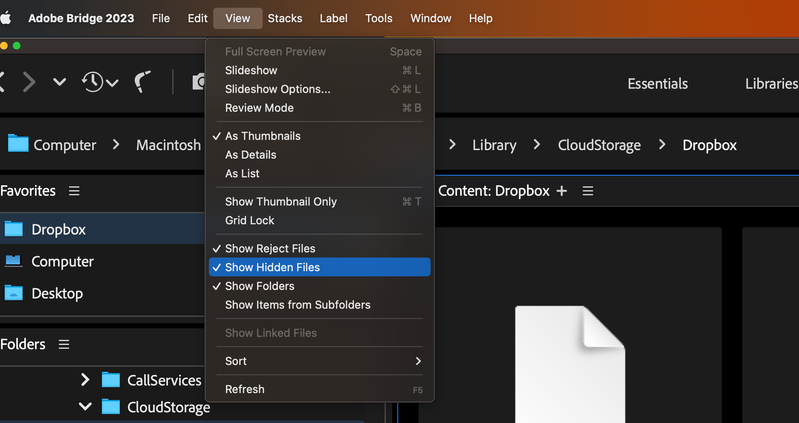Screen dimensions: 799x423
Task: Select the CloudStorage folder in tree
Action: point(169,407)
